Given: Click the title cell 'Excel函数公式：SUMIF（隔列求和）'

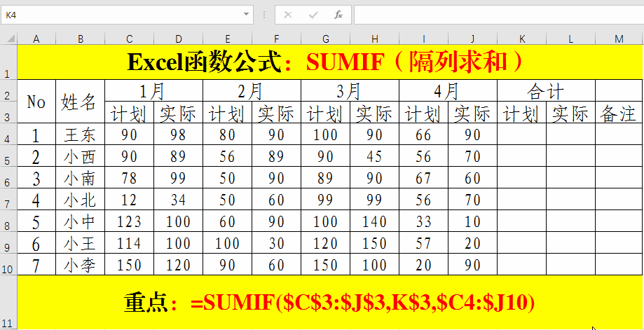Looking at the screenshot, I should (x=330, y=62).
